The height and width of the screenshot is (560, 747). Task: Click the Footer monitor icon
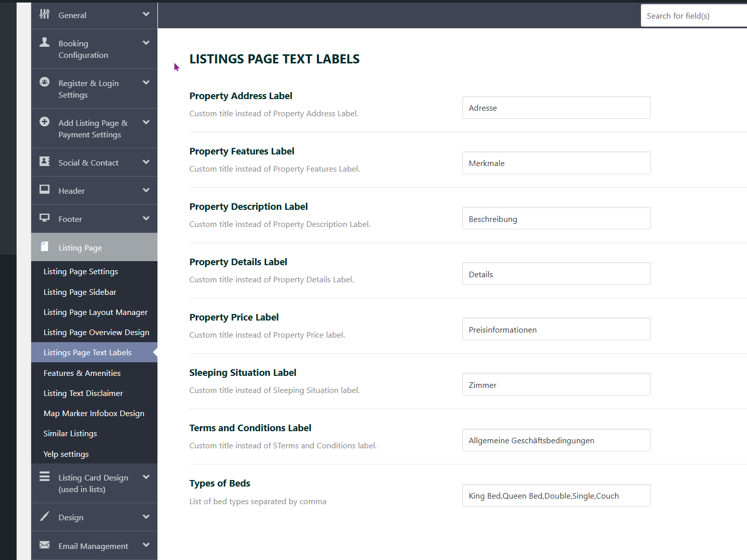click(x=45, y=217)
